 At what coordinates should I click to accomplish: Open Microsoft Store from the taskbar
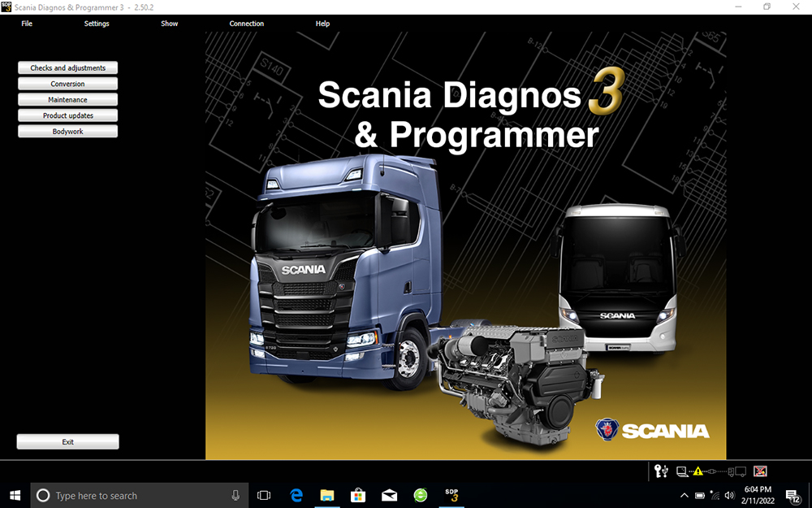pyautogui.click(x=358, y=496)
